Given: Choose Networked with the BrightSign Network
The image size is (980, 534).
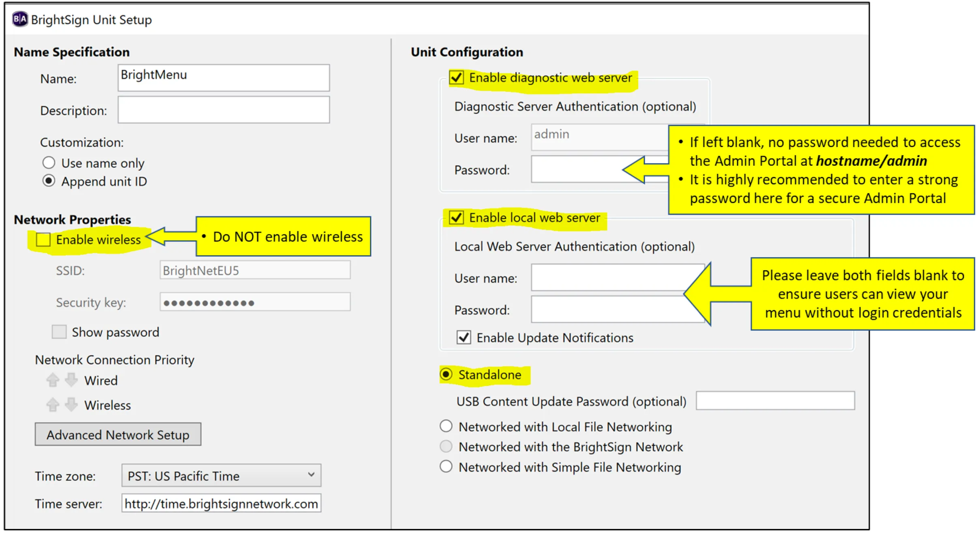Looking at the screenshot, I should (x=446, y=446).
